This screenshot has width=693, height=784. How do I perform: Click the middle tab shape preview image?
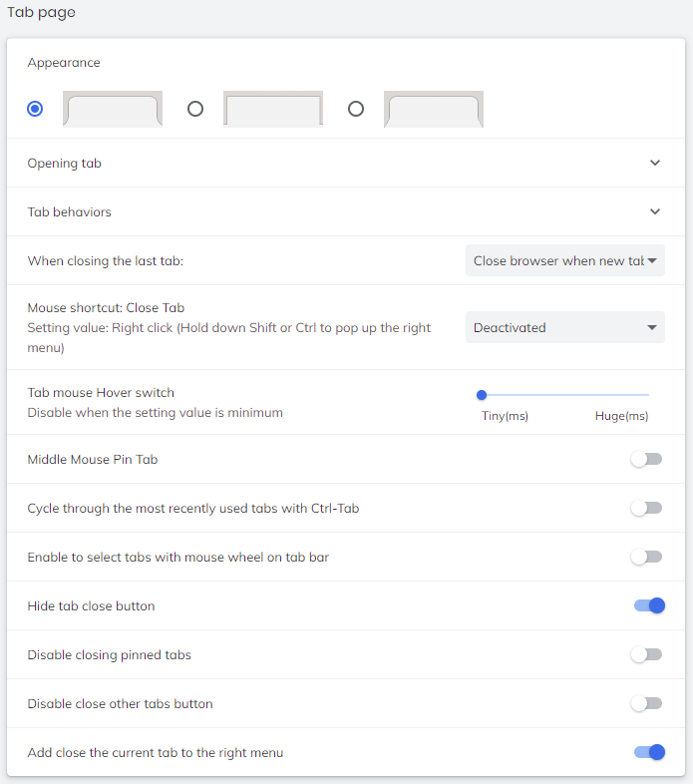pos(273,109)
